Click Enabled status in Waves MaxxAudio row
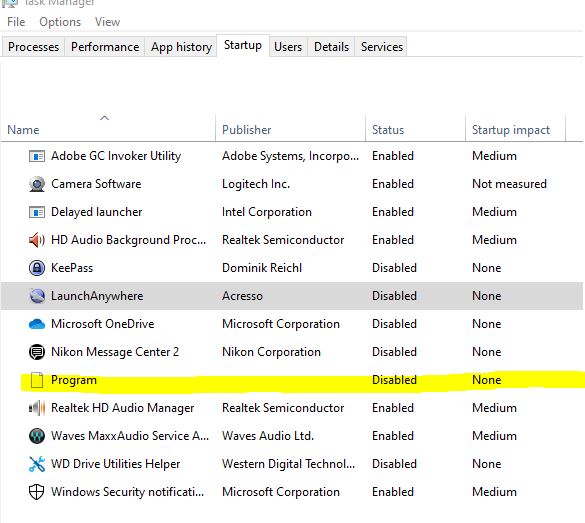Viewport: 585px width, 523px height. click(x=393, y=436)
